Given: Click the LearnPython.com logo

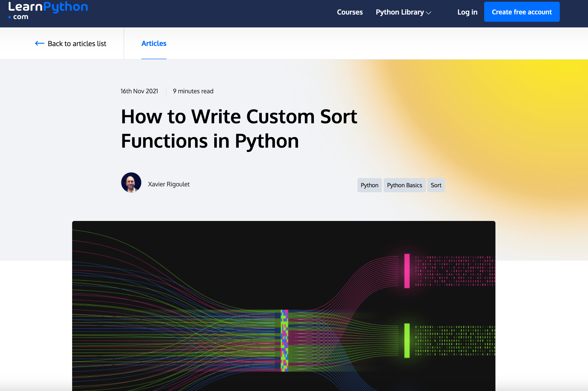Looking at the screenshot, I should (48, 10).
